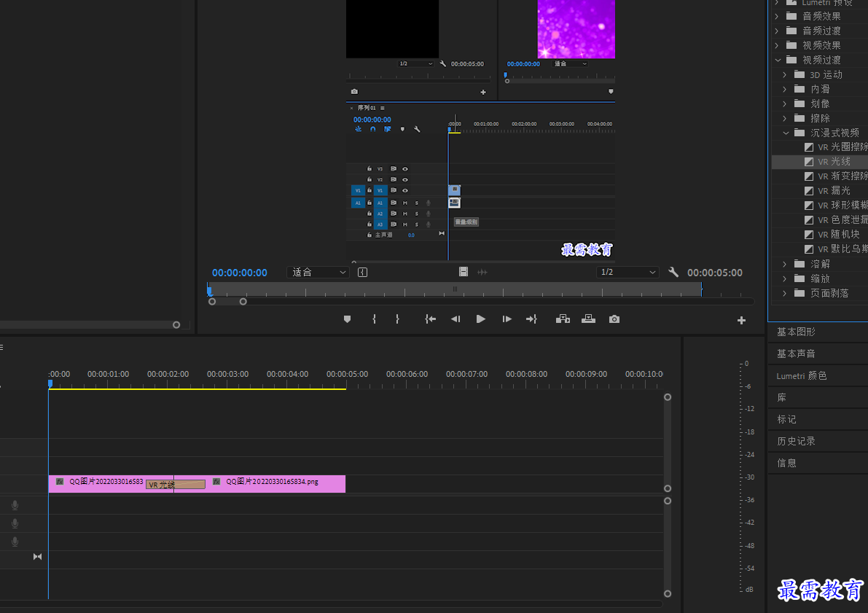The image size is (868, 613).
Task: Click the Export Frame camera icon
Action: (614, 319)
